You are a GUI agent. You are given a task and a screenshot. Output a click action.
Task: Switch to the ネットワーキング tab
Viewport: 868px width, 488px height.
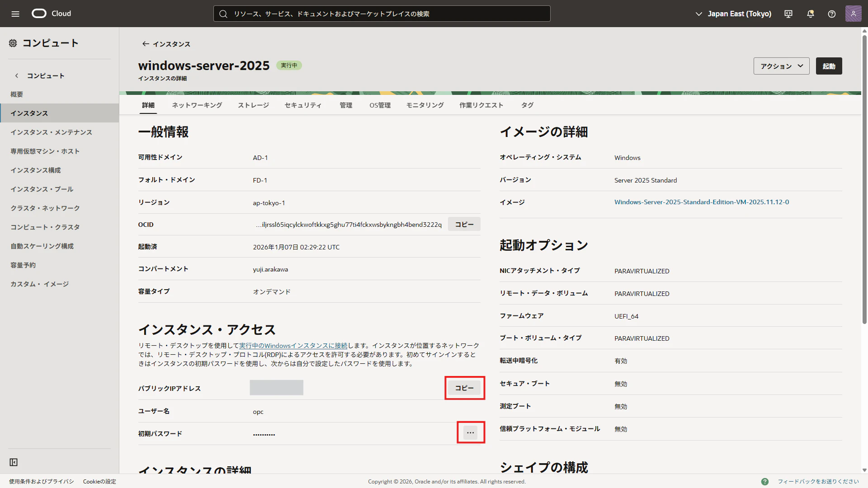point(197,105)
